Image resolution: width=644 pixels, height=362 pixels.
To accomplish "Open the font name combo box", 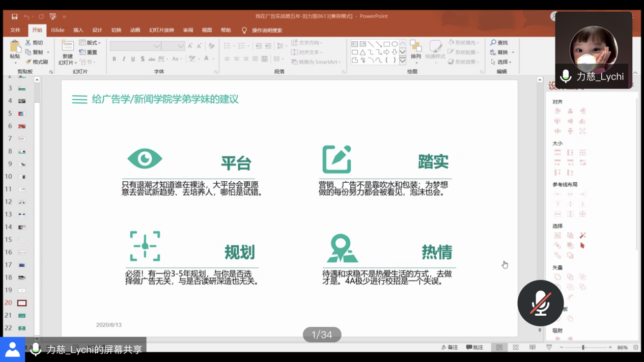I will (135, 46).
